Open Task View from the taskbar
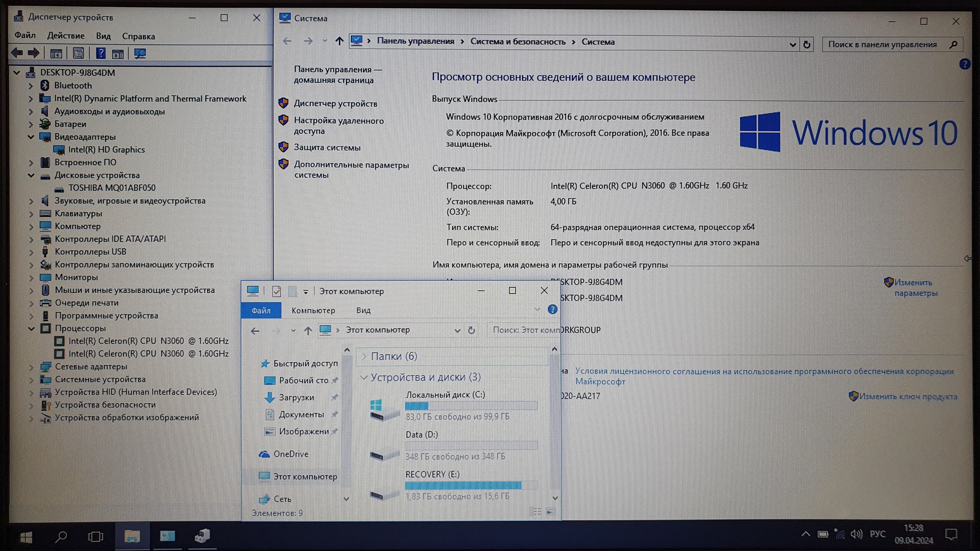Screen dimensions: 980x551 tap(96, 537)
